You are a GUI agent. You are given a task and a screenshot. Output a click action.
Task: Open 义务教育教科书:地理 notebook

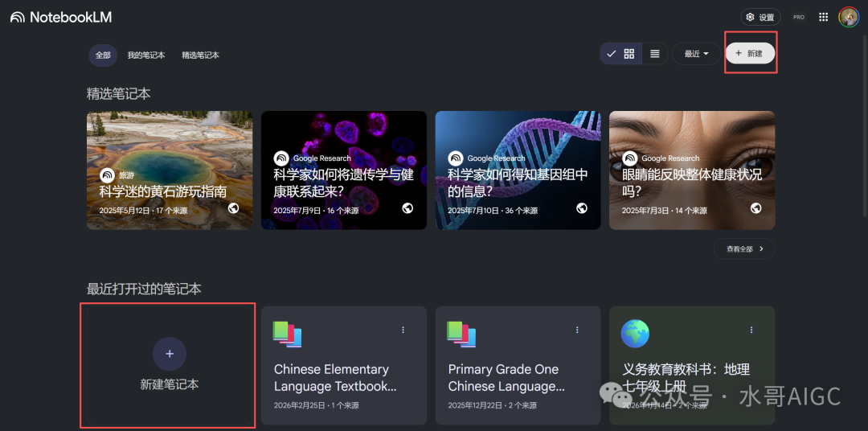692,365
